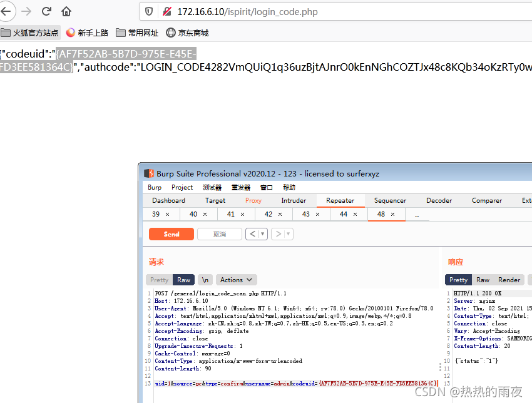Open the 新手上路 Firefox bookmark
532x403 pixels.
[87, 33]
